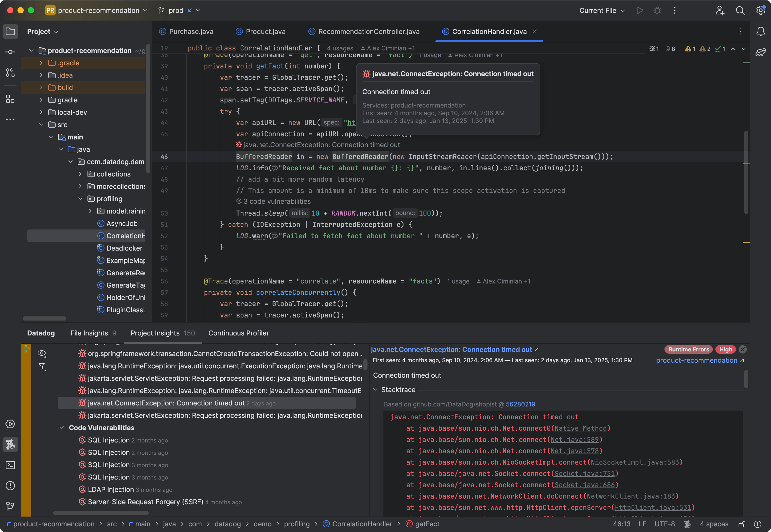Open Search Everywhere with the magnifier icon

point(740,10)
